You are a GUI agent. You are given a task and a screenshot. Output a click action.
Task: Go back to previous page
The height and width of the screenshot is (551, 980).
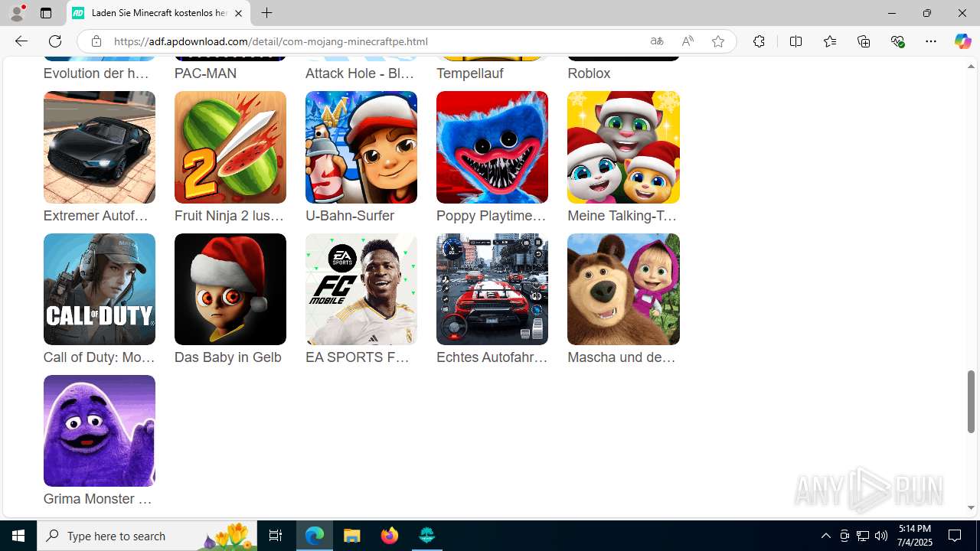pyautogui.click(x=21, y=41)
